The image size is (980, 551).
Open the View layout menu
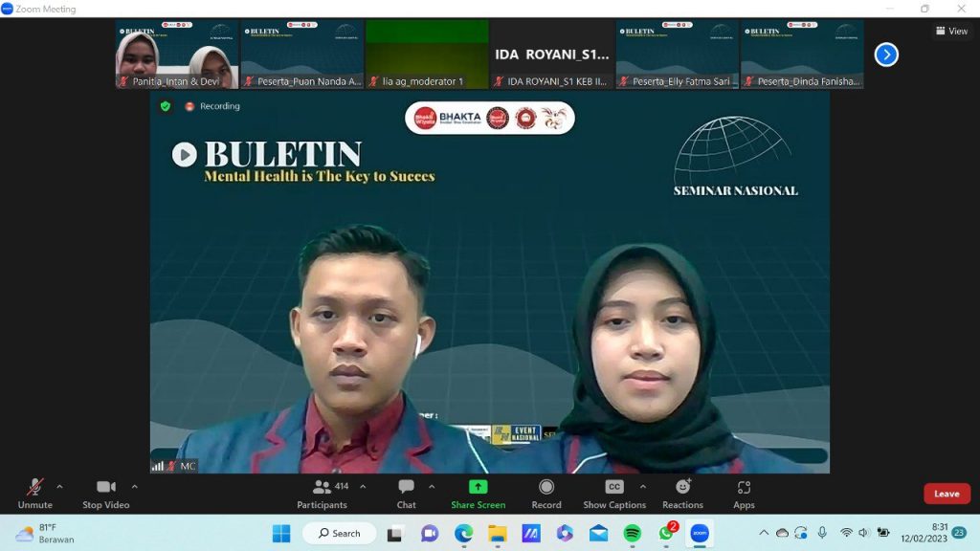pos(951,32)
